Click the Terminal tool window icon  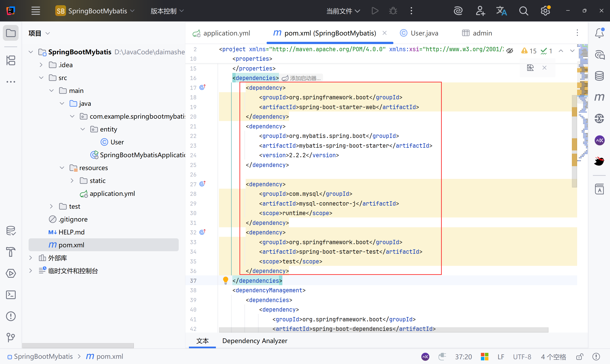(x=11, y=295)
